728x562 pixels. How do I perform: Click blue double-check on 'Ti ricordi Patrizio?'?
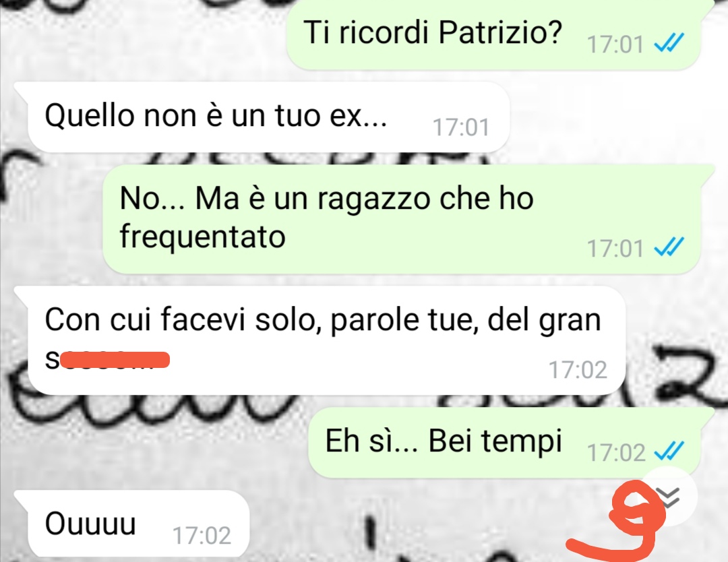tap(669, 44)
